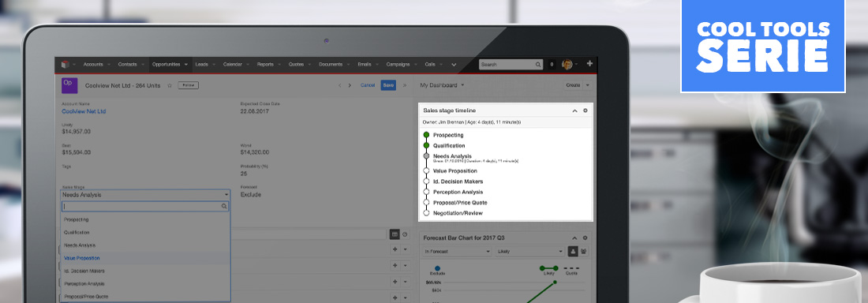Open the Coolview Net Ltd account link
The width and height of the screenshot is (868, 303).
[84, 111]
